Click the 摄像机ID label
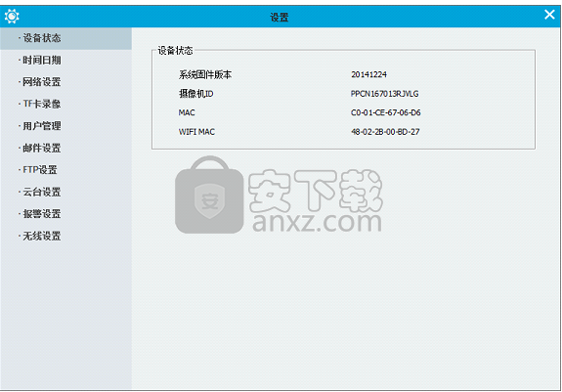 tap(196, 94)
